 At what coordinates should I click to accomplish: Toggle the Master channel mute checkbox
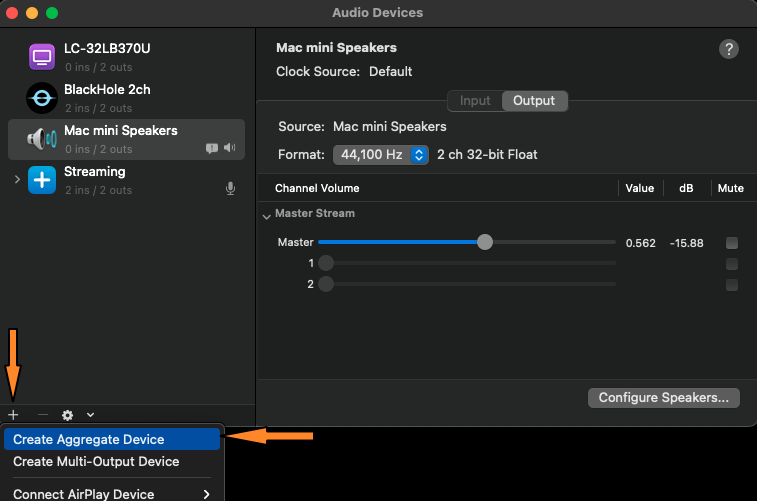732,243
